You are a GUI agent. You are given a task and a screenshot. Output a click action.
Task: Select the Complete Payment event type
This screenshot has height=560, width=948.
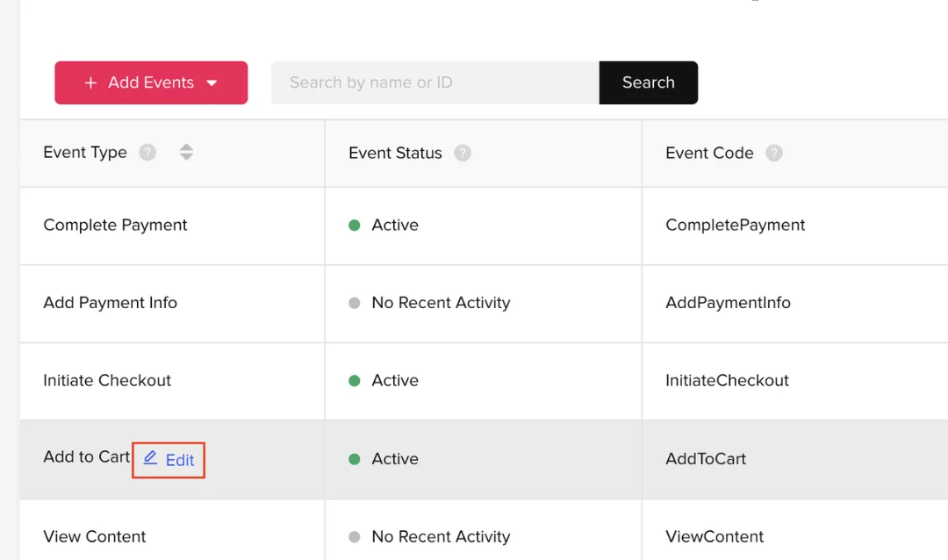coord(115,225)
